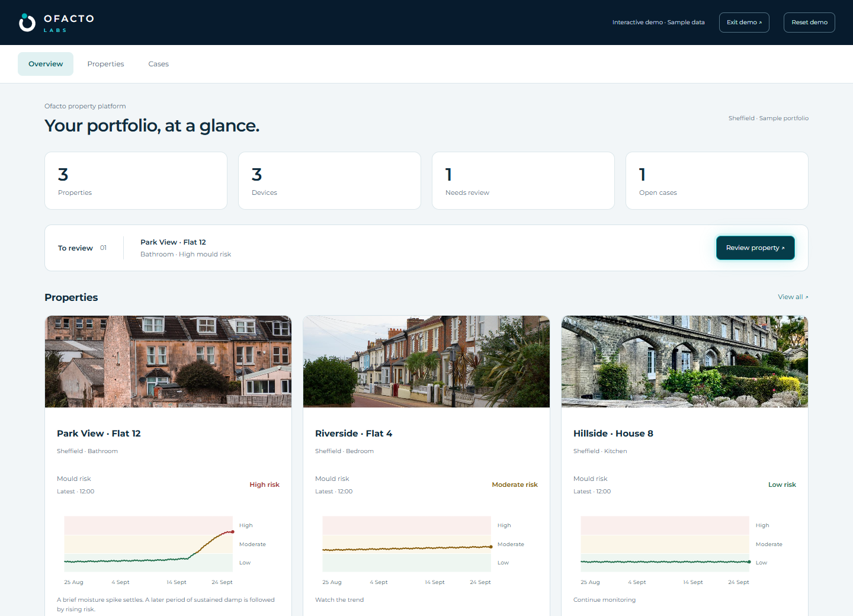Click the Review property button

(755, 248)
